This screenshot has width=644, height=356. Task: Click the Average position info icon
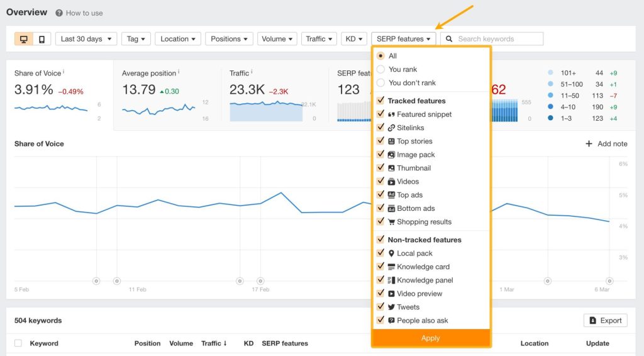tap(178, 72)
